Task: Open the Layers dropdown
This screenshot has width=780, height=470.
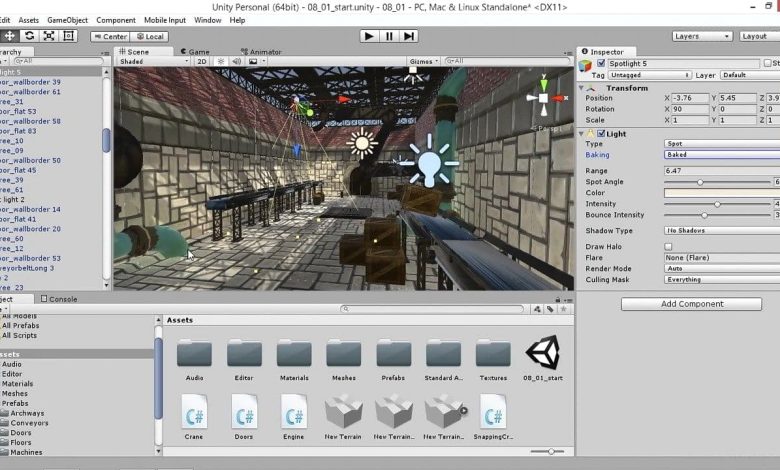Action: click(702, 36)
